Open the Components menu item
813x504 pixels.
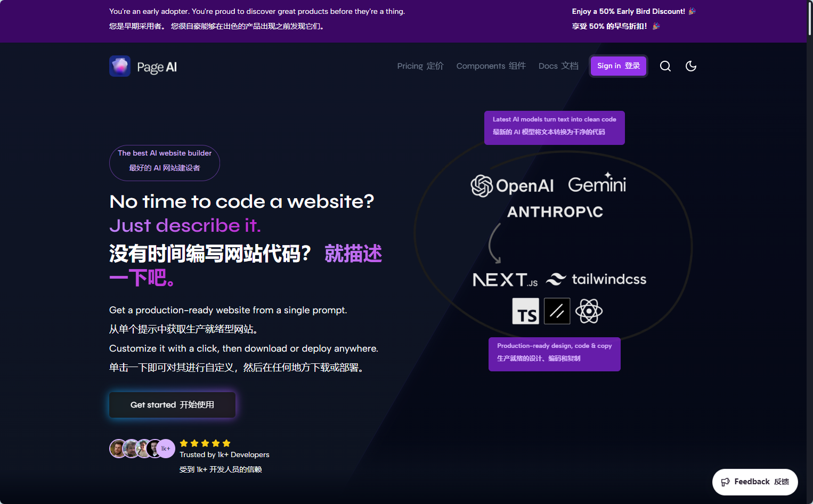pyautogui.click(x=491, y=66)
